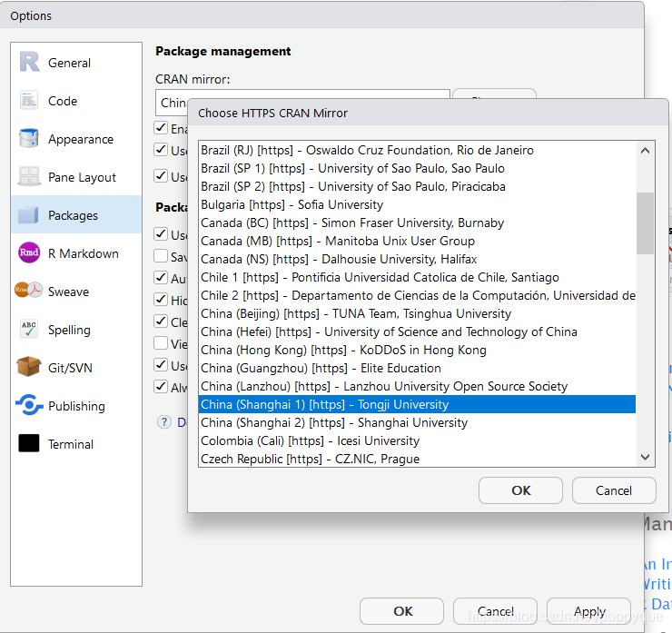Click the Pane Layout grid icon
672x633 pixels.
pos(29,176)
